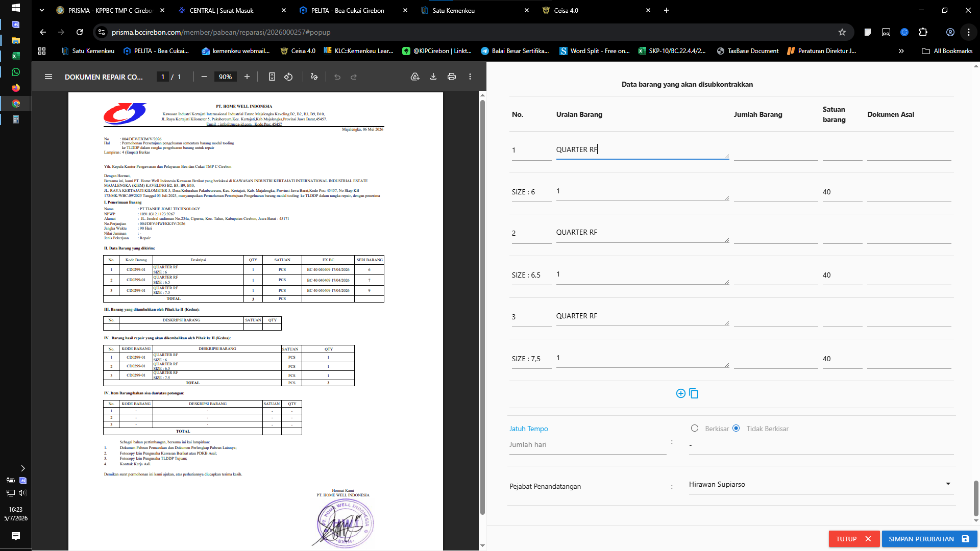Open browser tab search dropdown
Image resolution: width=980 pixels, height=551 pixels.
[41, 10]
